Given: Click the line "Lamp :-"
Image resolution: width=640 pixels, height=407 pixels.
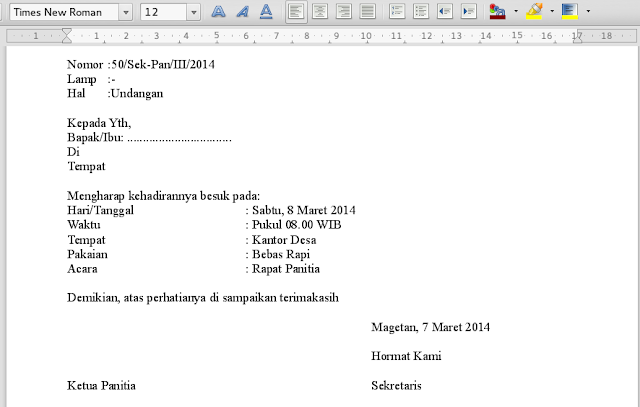Looking at the screenshot, I should click(91, 79).
